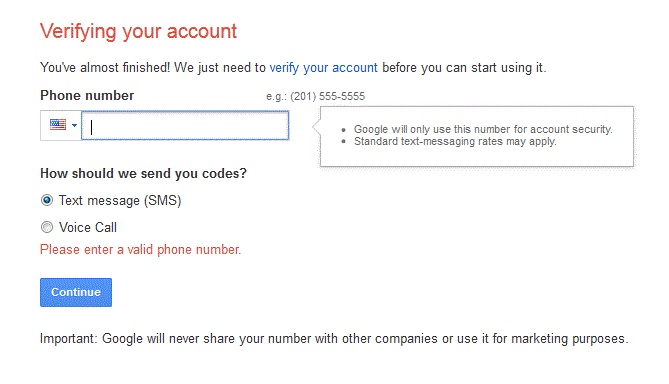Click the tooltip's pointer arrow beside input
Image resolution: width=669 pixels, height=384 pixels.
pos(316,127)
